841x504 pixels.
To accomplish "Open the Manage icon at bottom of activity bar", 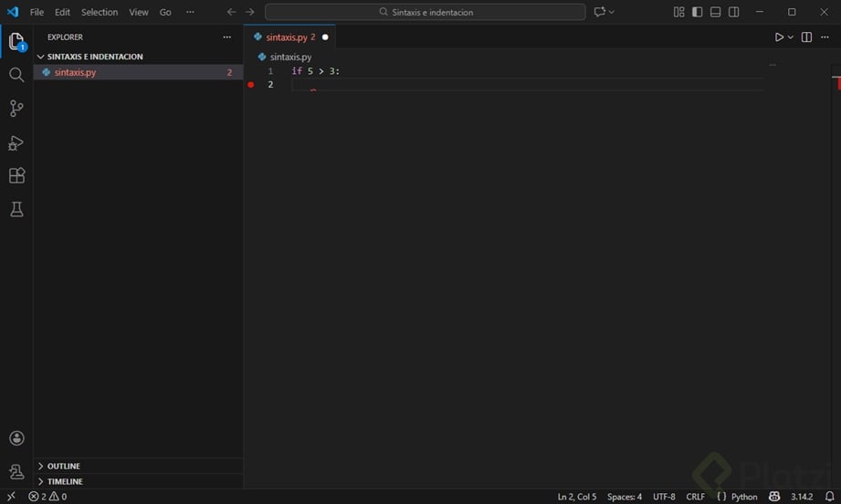I will (16, 471).
